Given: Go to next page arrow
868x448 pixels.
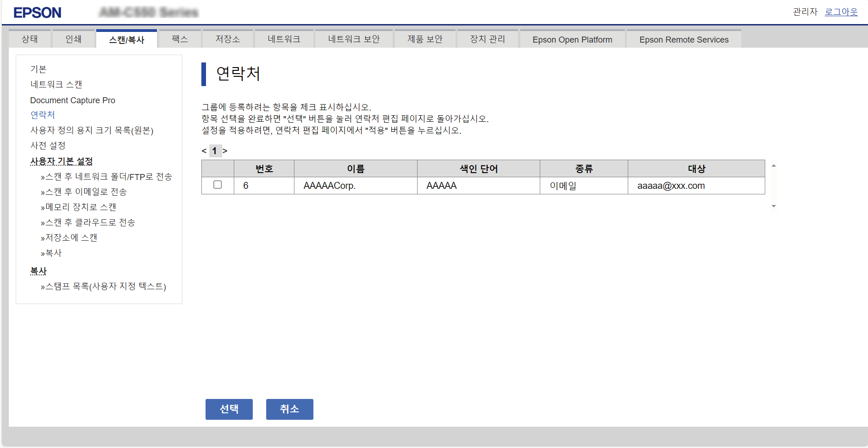Looking at the screenshot, I should click(x=225, y=151).
